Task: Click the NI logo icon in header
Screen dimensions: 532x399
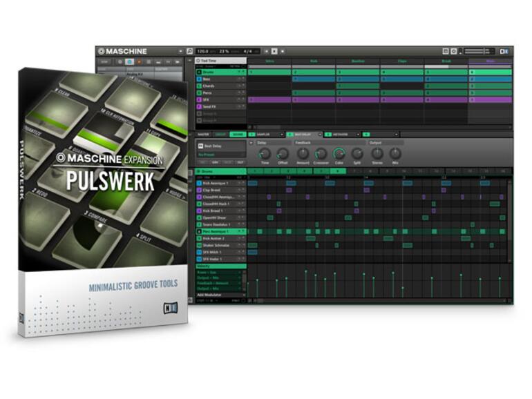Action: (504, 51)
